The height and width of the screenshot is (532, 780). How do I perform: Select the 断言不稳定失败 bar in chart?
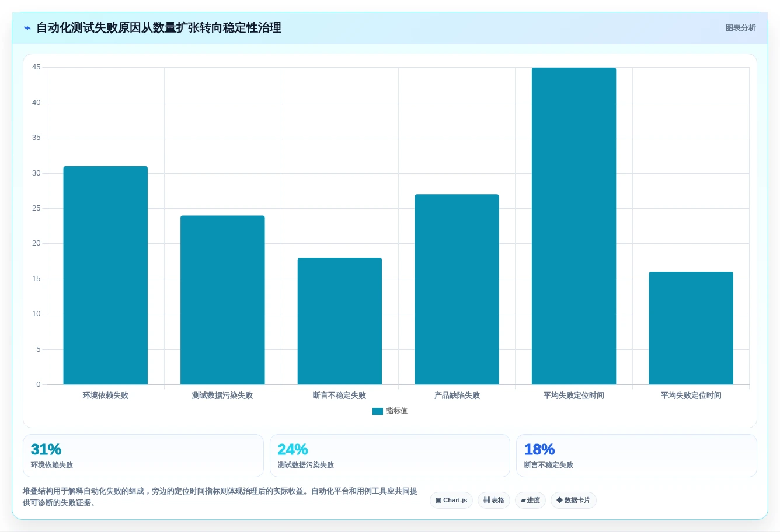pos(340,321)
